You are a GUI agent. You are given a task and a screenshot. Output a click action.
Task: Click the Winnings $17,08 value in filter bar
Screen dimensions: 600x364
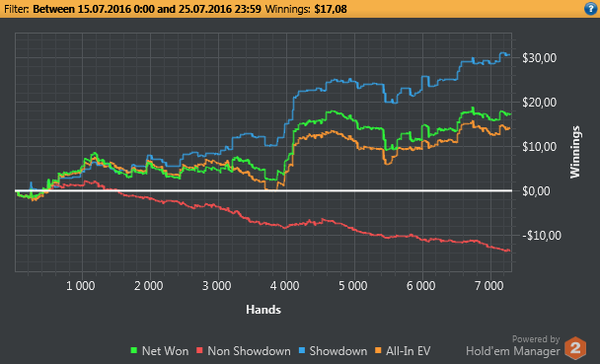tap(331, 9)
